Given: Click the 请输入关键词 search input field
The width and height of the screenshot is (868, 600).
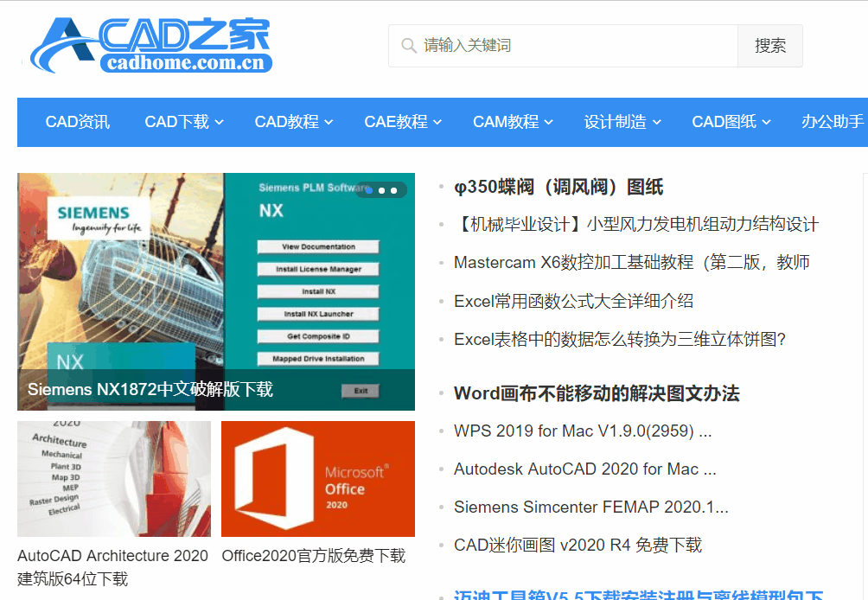Looking at the screenshot, I should click(x=562, y=46).
